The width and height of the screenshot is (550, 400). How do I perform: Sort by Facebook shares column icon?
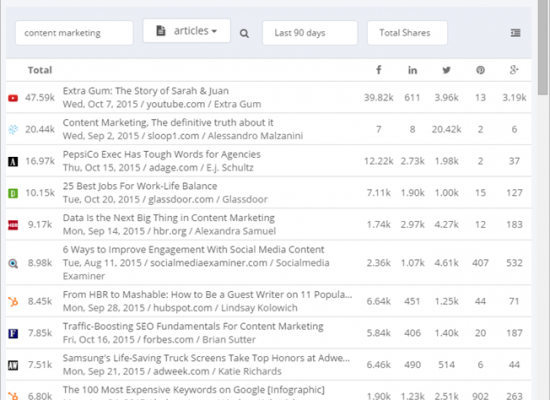pyautogui.click(x=378, y=70)
